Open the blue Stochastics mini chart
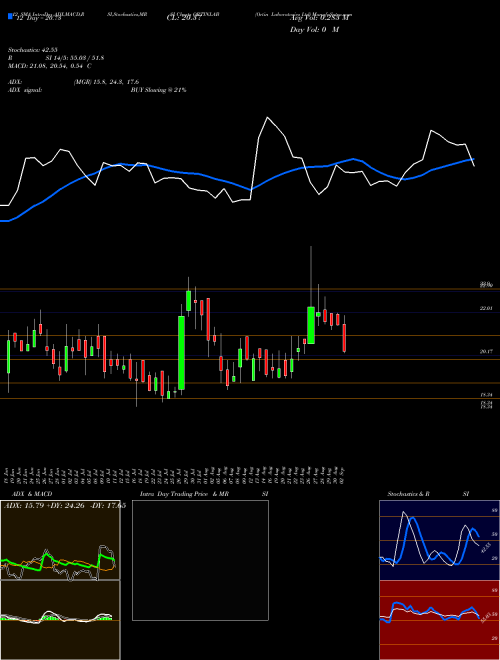The image size is (500, 660). coord(439,540)
